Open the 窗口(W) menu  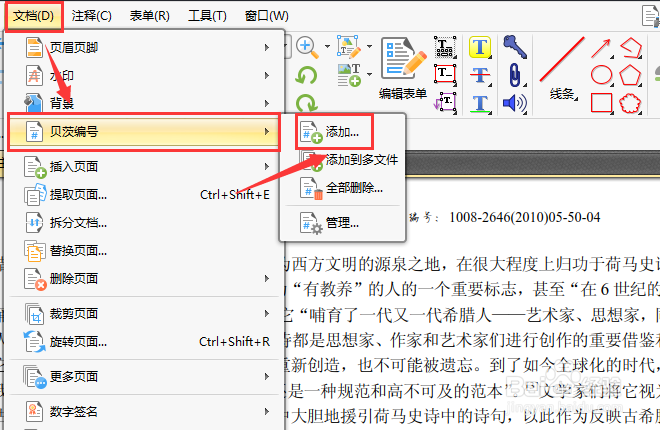pyautogui.click(x=267, y=16)
